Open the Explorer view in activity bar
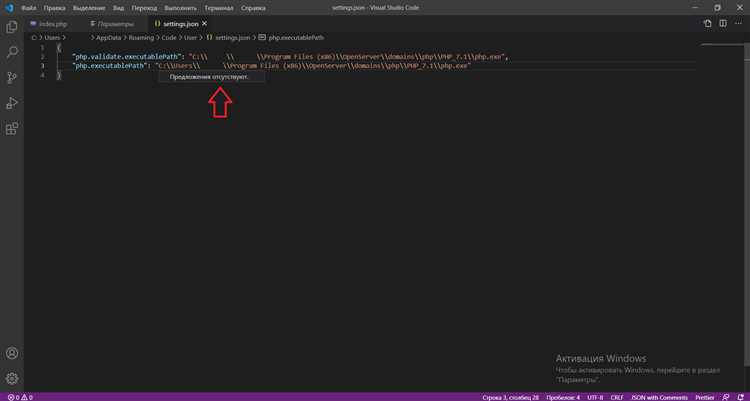 tap(12, 27)
